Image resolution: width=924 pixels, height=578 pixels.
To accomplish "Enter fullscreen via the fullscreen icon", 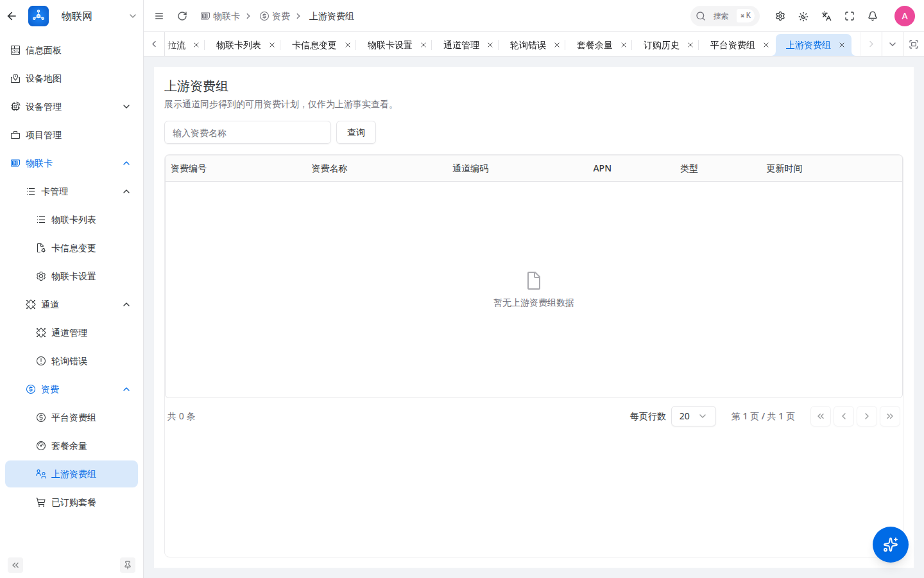I will click(x=850, y=16).
